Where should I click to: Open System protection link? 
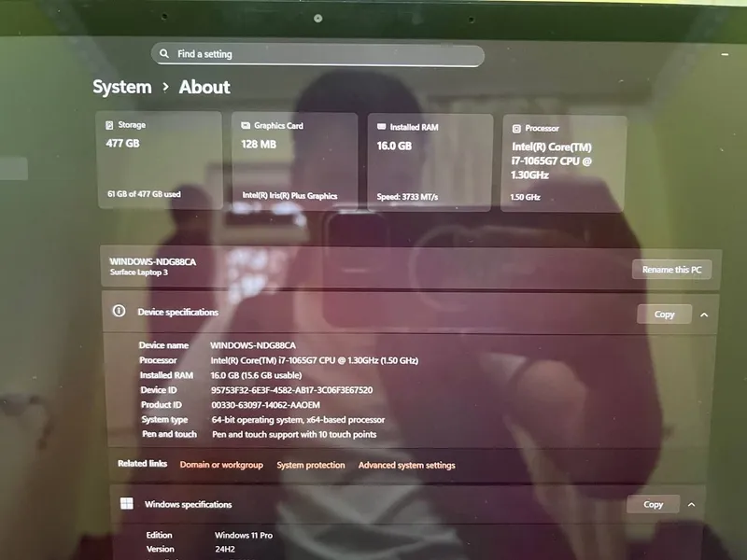[311, 465]
